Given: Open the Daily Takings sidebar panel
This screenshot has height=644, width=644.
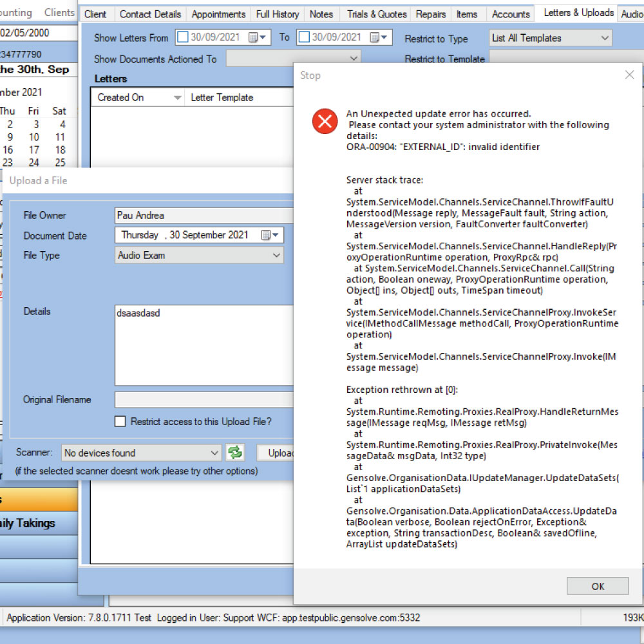Looking at the screenshot, I should click(39, 523).
